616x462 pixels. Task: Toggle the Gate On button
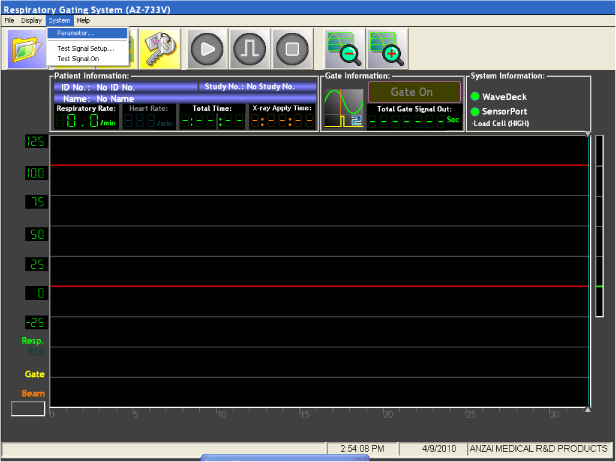pos(411,92)
